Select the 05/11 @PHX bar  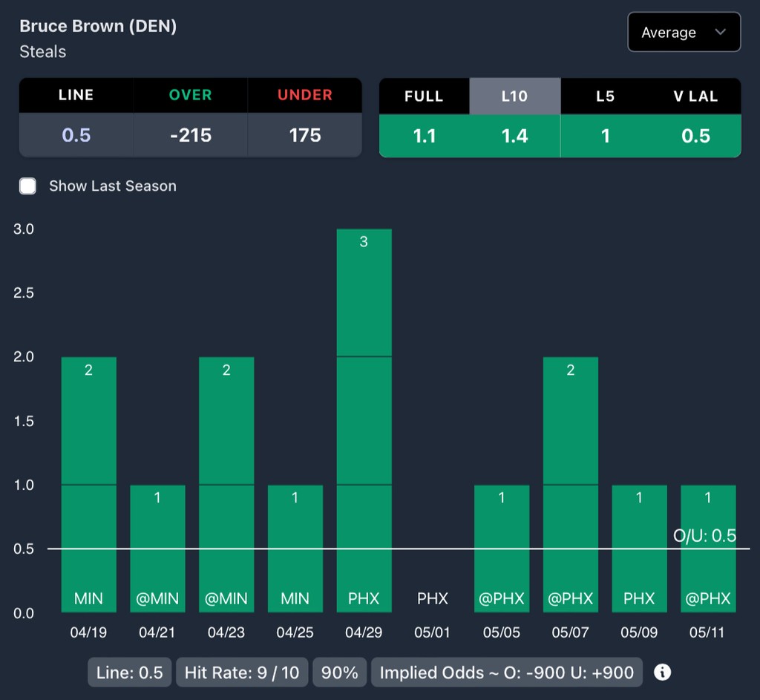pos(708,549)
